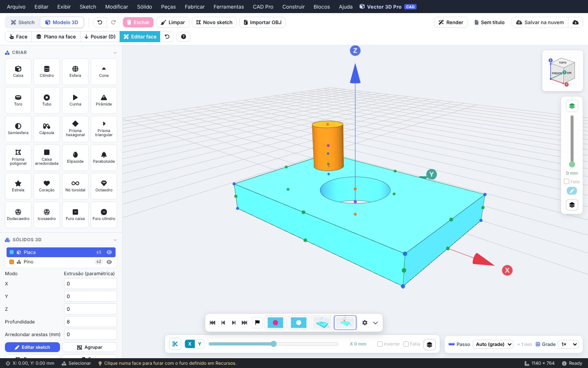Hide the Pino solid
This screenshot has width=588, height=368.
point(109,262)
